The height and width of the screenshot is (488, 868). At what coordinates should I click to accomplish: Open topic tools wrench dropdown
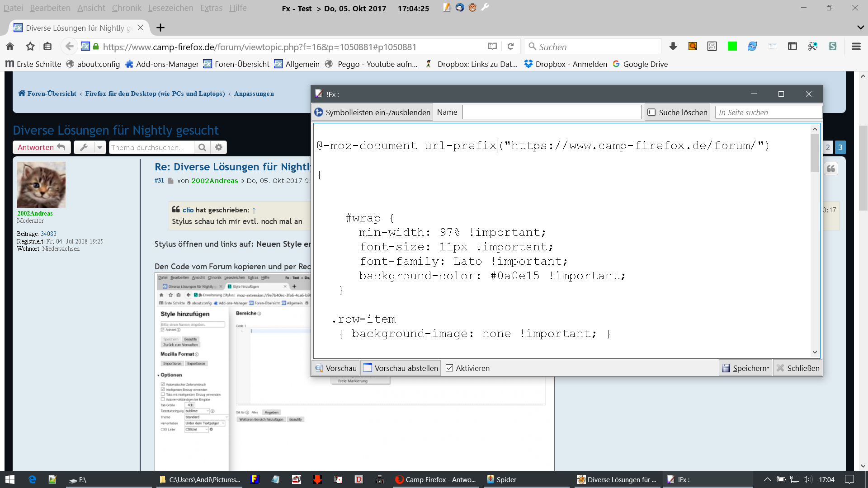(x=90, y=147)
